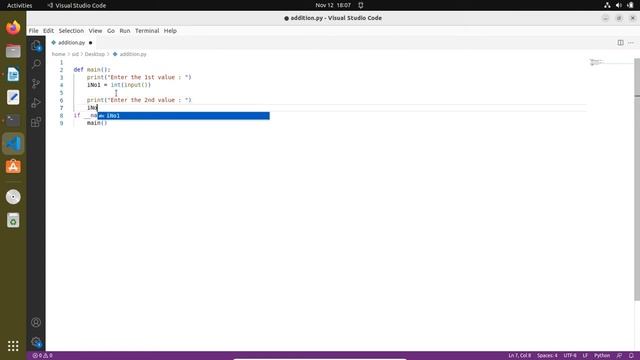Open LibreOffice Writer from the dock
Screen dimensions: 640x360
(x=13, y=74)
